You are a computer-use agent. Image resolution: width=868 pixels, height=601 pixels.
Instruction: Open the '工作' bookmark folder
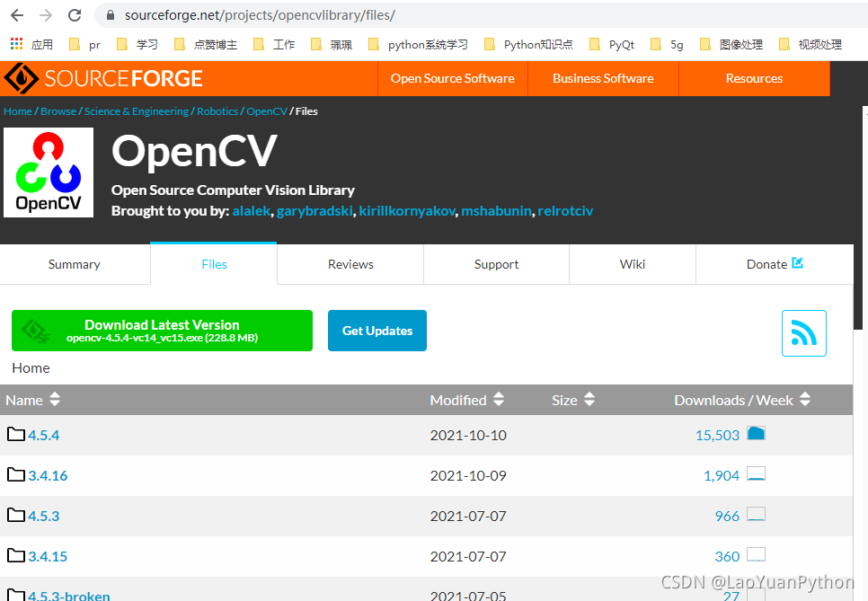[274, 44]
